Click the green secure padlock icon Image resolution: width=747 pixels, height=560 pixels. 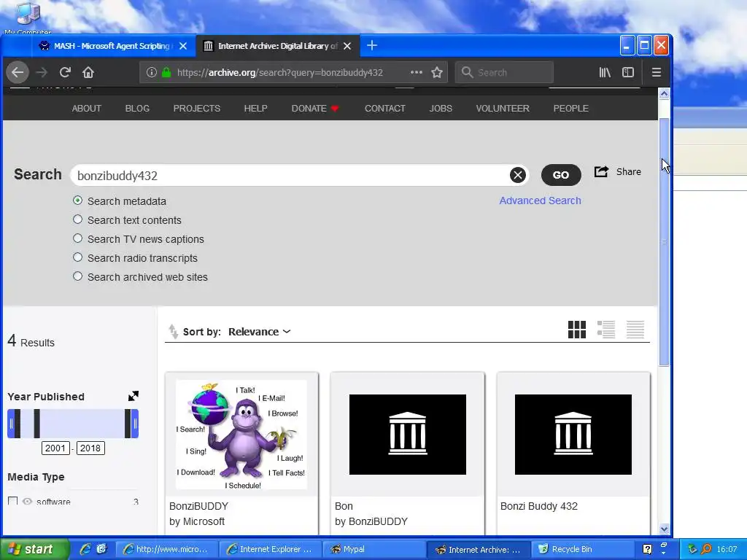click(166, 72)
